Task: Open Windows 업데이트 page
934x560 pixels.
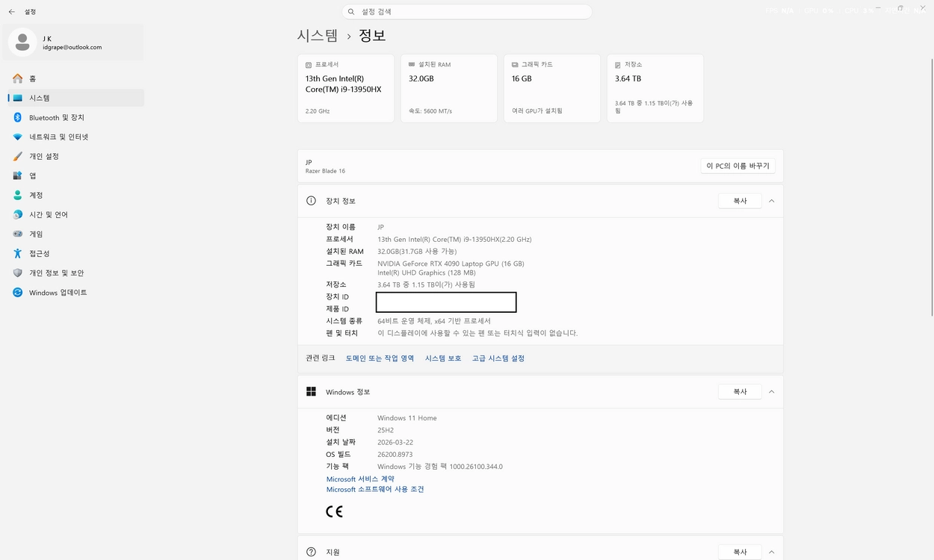Action: [75, 292]
